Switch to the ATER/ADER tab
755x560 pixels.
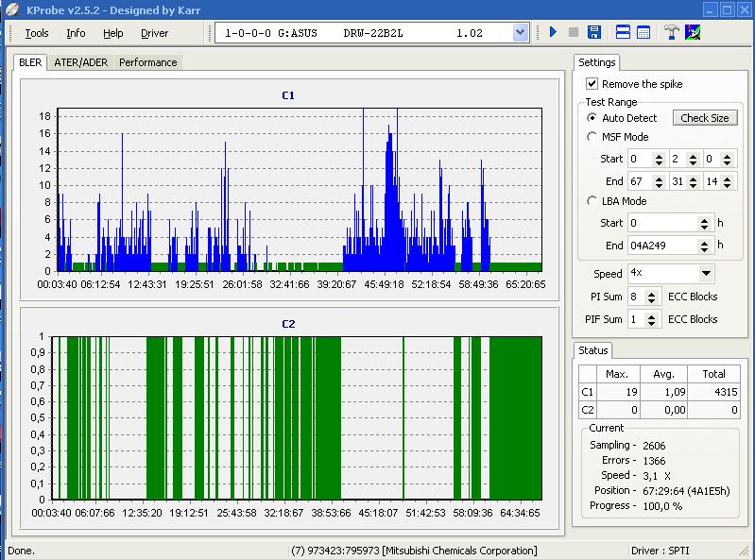[80, 62]
